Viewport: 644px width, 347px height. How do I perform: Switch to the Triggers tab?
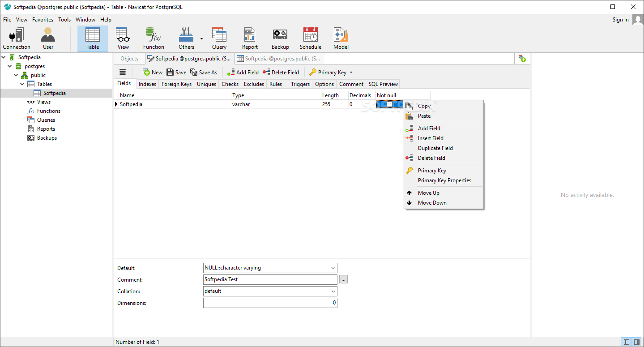[x=300, y=84]
